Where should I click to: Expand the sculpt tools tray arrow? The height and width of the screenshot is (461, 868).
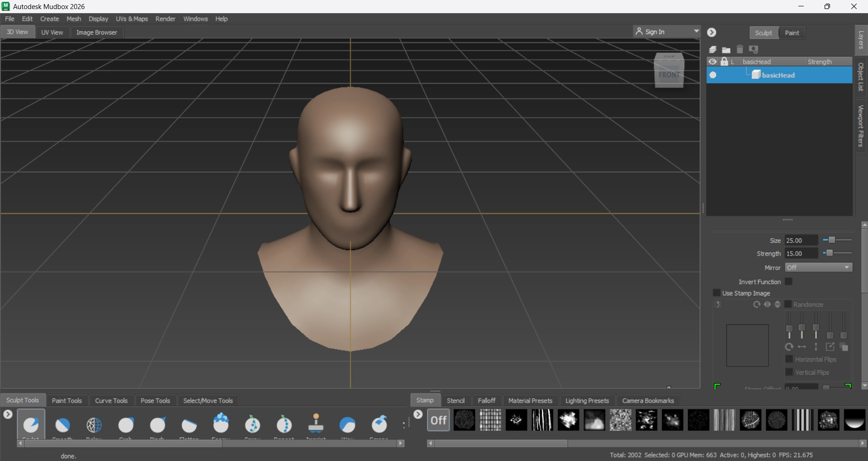(x=8, y=414)
